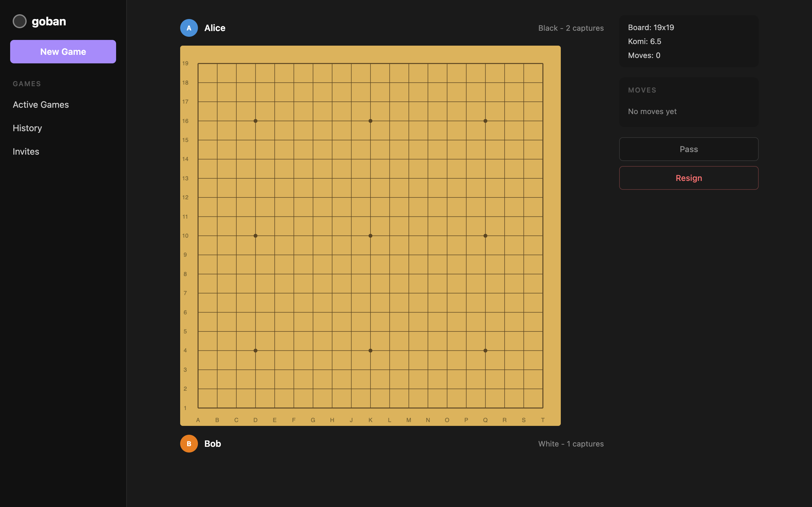Click the Board 19x19 info panel
The width and height of the screenshot is (812, 507).
click(x=688, y=41)
